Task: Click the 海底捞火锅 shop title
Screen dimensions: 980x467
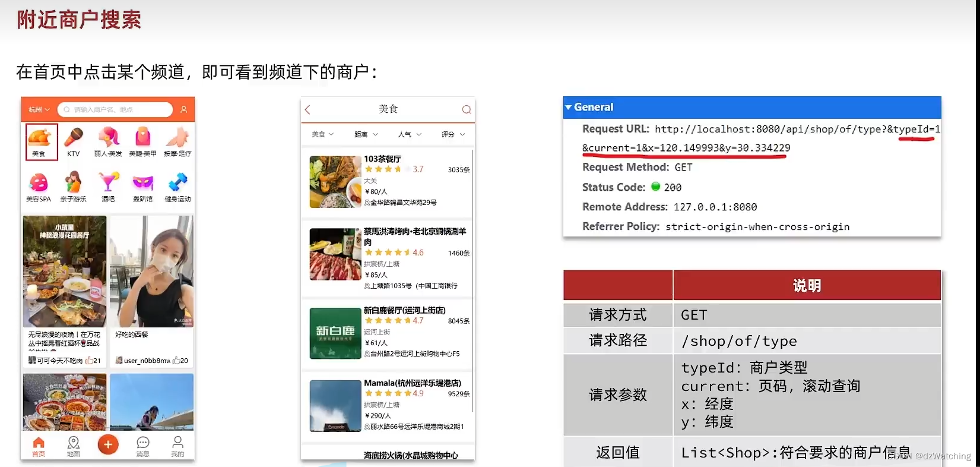Action: click(411, 456)
